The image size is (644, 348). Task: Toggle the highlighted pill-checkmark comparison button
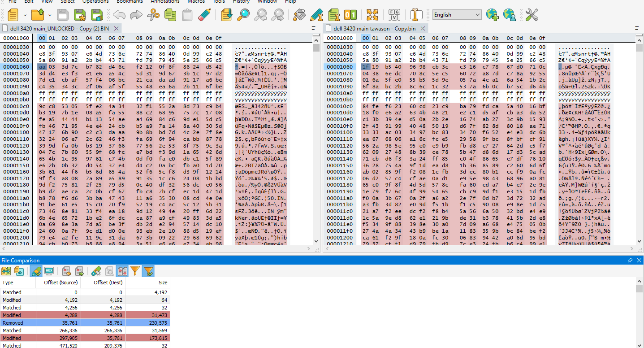click(x=36, y=271)
